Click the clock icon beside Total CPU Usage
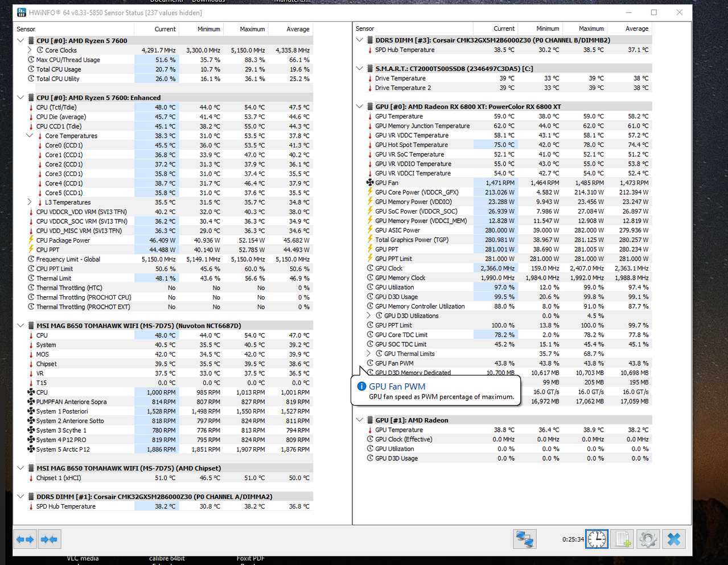The height and width of the screenshot is (565, 728). [x=31, y=69]
